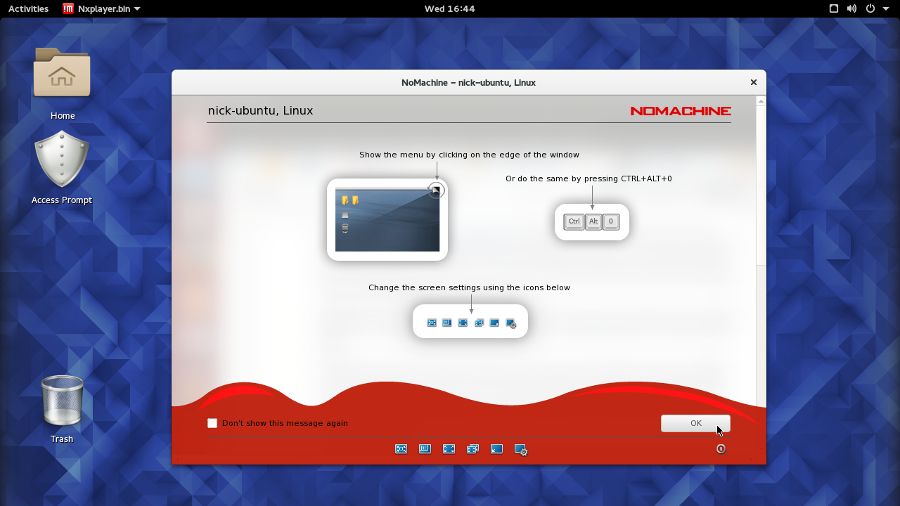Image resolution: width=900 pixels, height=506 pixels.
Task: Open the Activities overview
Action: 28,9
